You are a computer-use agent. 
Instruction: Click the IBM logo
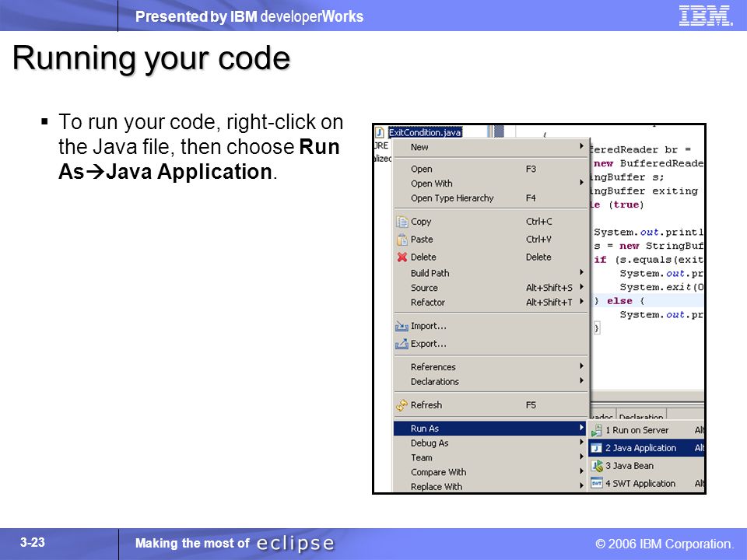(x=705, y=16)
